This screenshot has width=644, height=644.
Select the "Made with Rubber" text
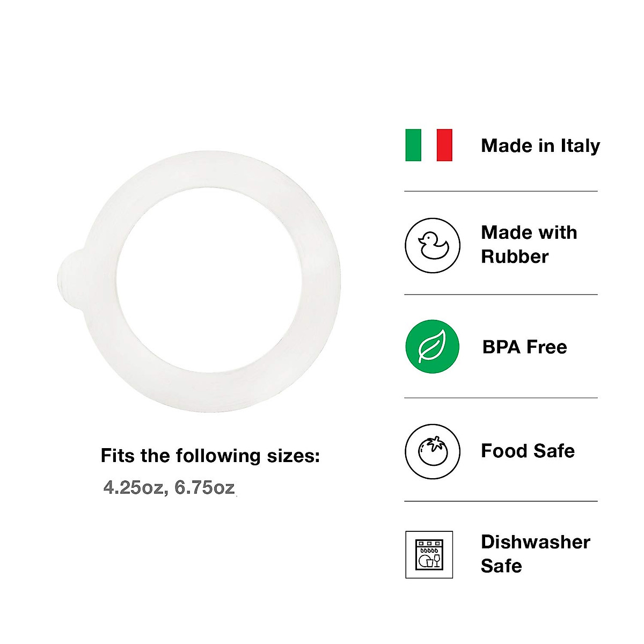tap(529, 244)
